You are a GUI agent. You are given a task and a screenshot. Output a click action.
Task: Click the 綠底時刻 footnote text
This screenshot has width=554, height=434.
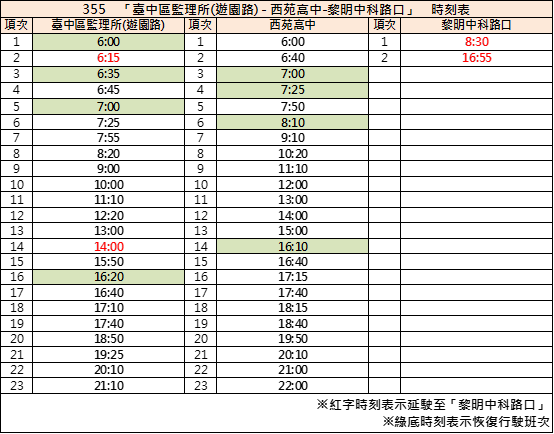(x=467, y=422)
